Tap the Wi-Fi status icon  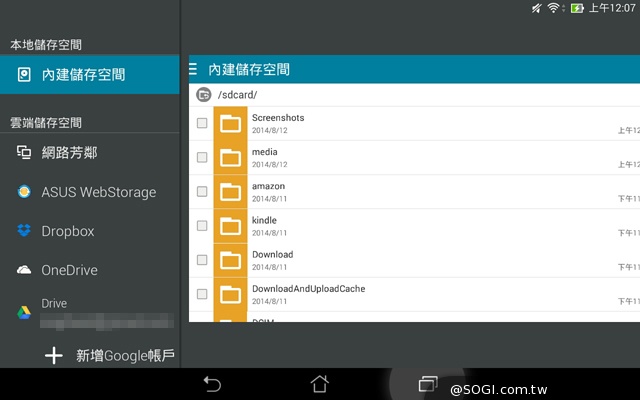pyautogui.click(x=553, y=8)
